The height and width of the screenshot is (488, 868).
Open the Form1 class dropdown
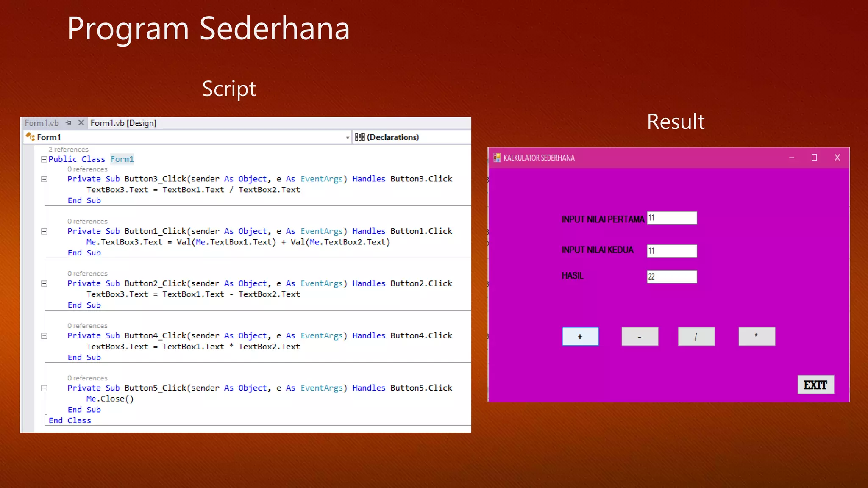[347, 137]
